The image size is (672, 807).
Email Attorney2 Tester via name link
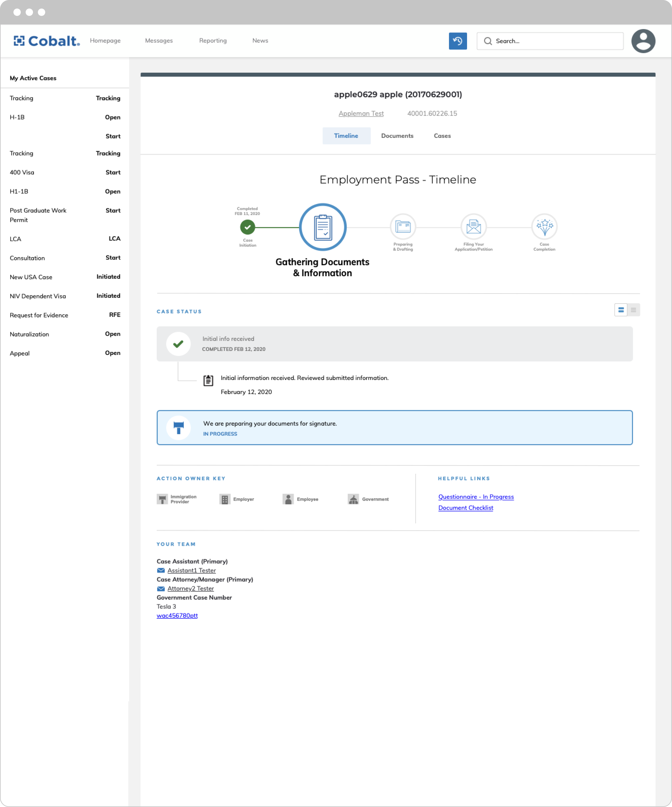tap(191, 589)
